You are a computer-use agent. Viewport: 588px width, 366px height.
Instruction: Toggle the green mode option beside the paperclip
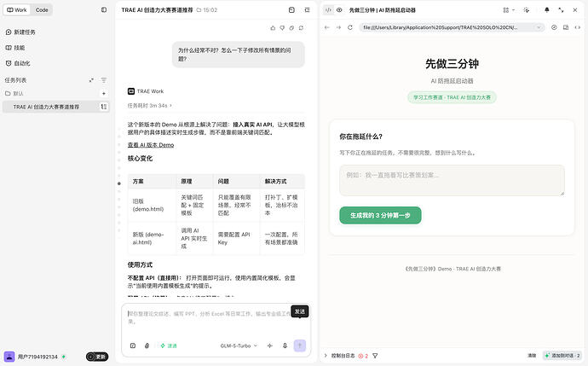pos(169,346)
